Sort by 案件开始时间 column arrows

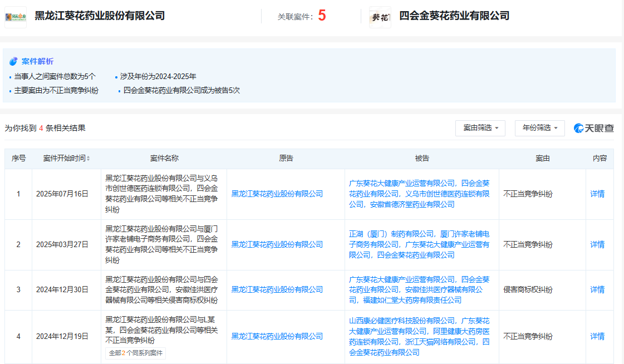click(x=89, y=158)
